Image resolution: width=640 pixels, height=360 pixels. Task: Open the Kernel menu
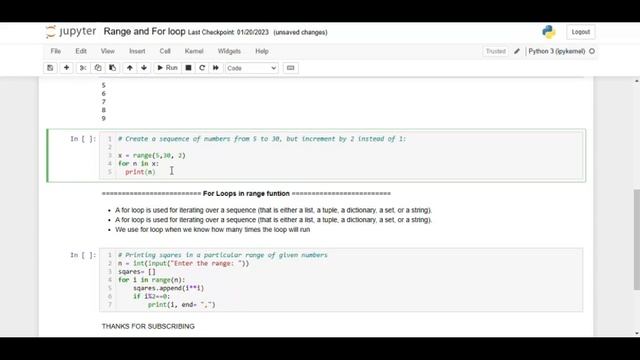point(194,51)
